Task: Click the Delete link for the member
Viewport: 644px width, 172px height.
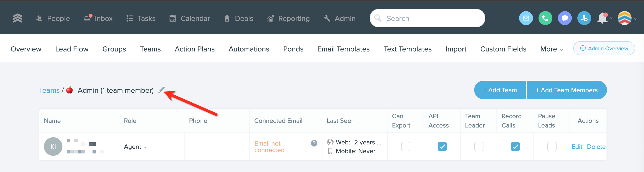Action: point(596,147)
